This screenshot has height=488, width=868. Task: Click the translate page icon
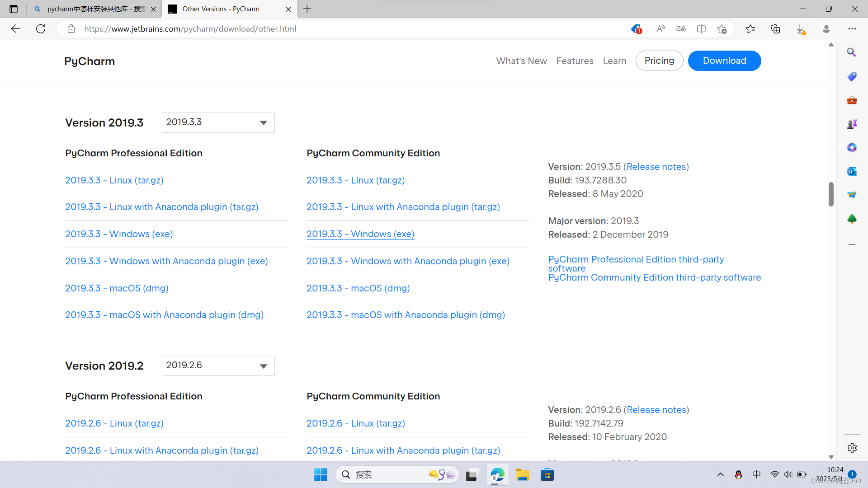point(681,29)
